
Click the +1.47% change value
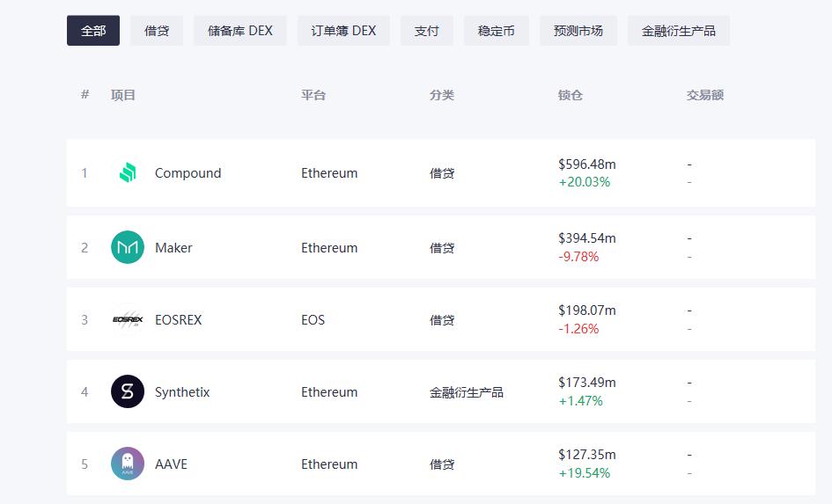[580, 401]
